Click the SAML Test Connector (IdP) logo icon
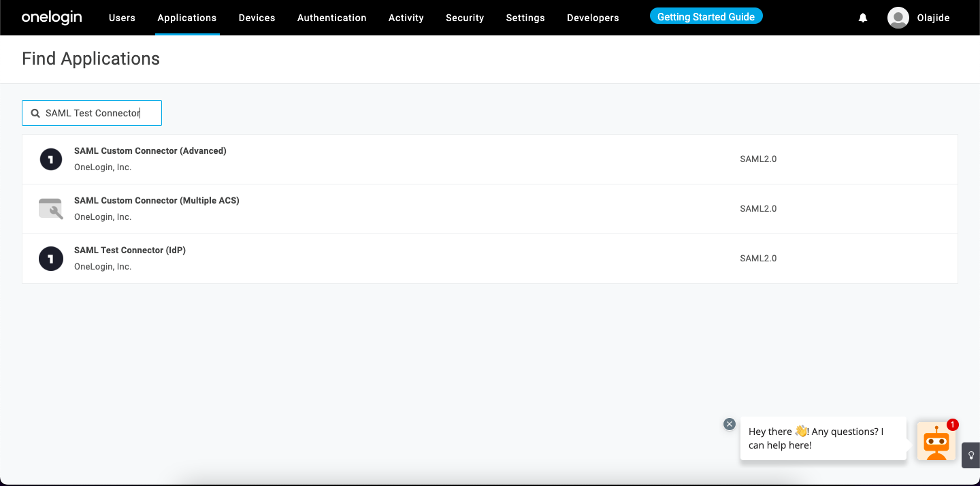980x486 pixels. click(x=51, y=259)
